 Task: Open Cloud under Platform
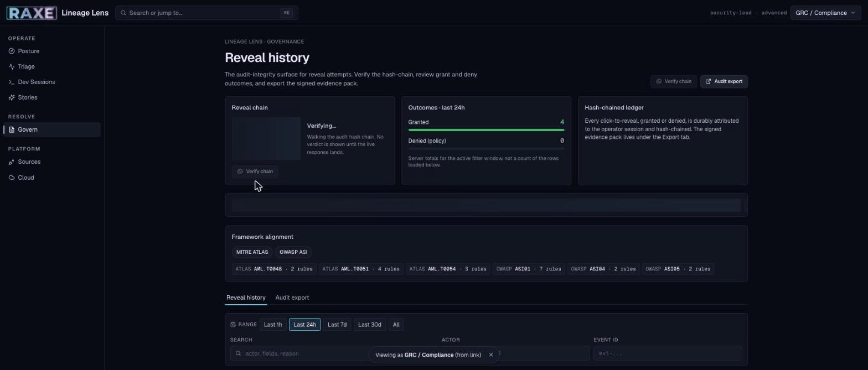pos(51,178)
